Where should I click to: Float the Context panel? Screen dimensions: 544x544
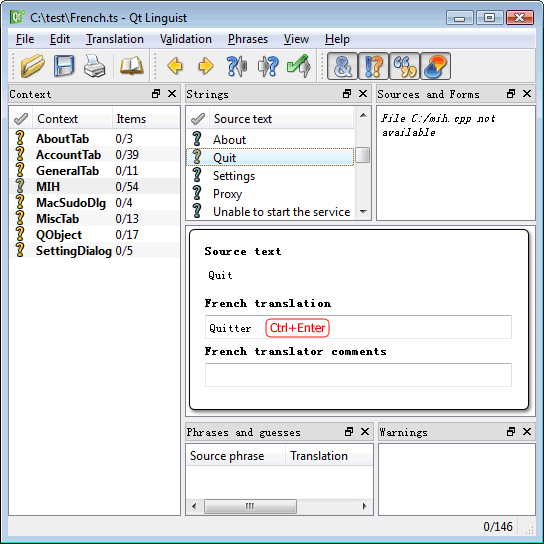156,94
